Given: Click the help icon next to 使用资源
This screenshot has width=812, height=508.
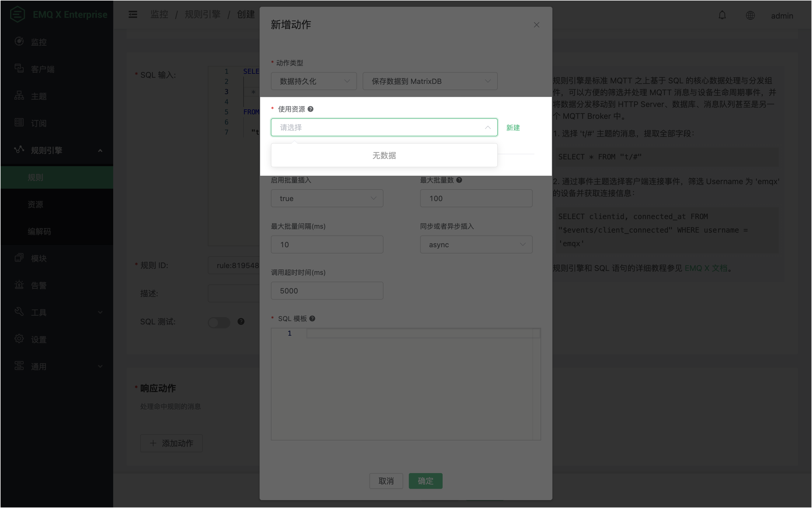Looking at the screenshot, I should 311,109.
